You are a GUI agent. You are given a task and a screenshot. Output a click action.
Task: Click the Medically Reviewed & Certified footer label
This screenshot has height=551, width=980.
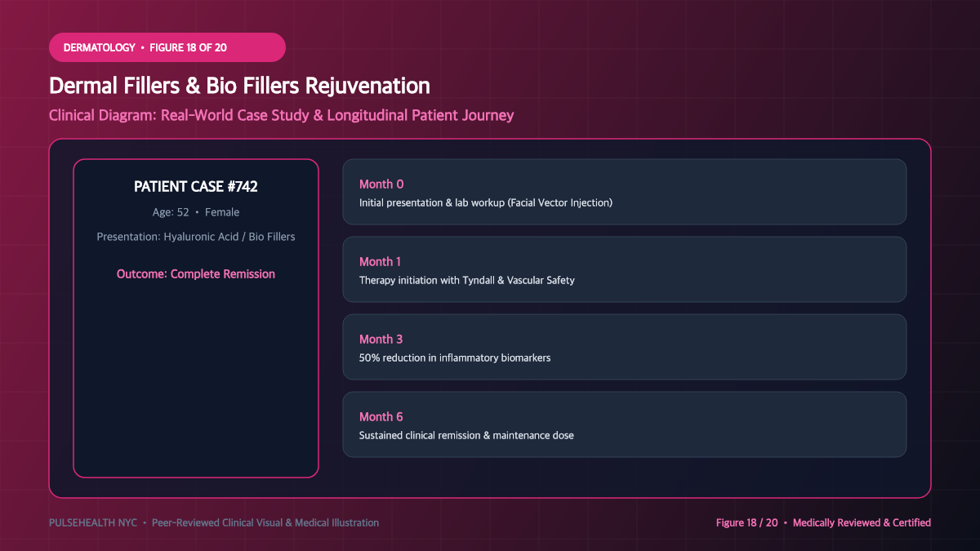[x=862, y=522]
